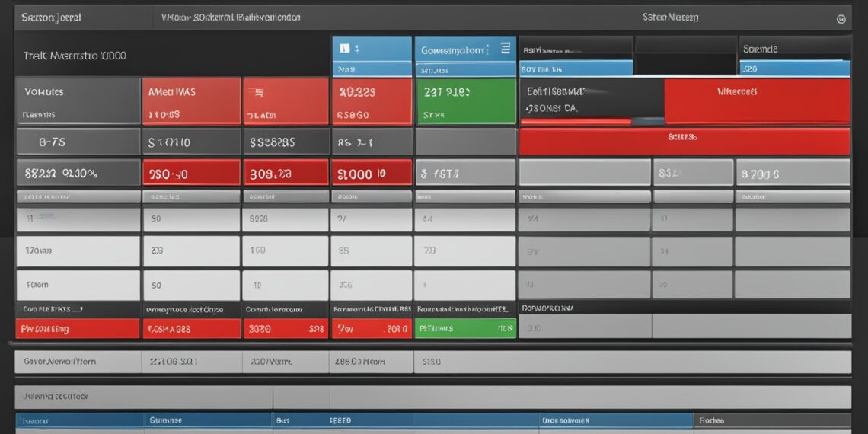
Task: Click the red 30.22S tile
Action: (x=372, y=101)
